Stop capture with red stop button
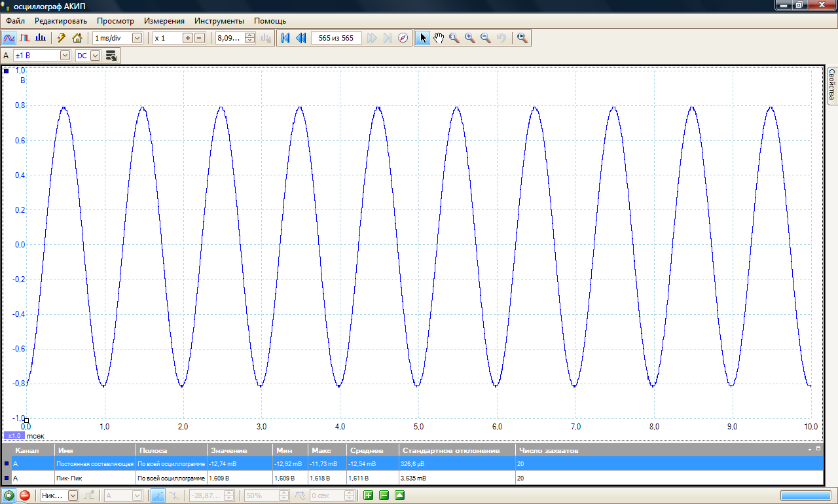This screenshot has width=838, height=504. pos(25,495)
